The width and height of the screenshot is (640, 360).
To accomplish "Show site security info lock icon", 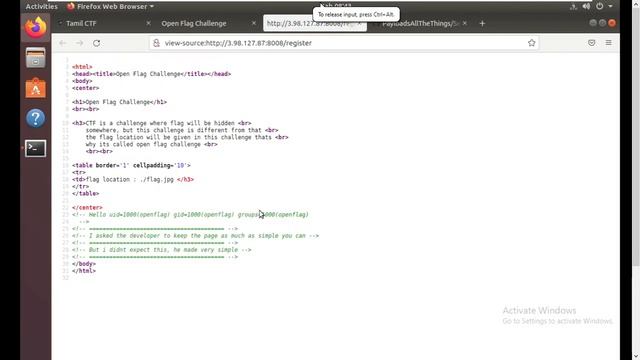I will tap(156, 43).
